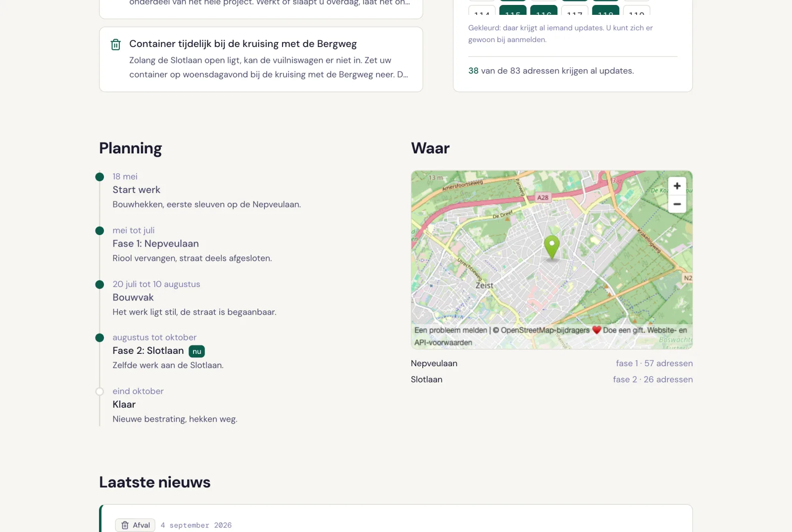Click the 'Klaar' timeline title

(x=124, y=404)
